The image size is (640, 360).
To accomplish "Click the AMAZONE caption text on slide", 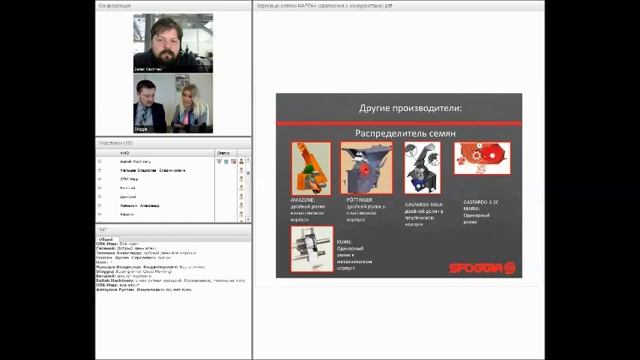I will pos(309,210).
